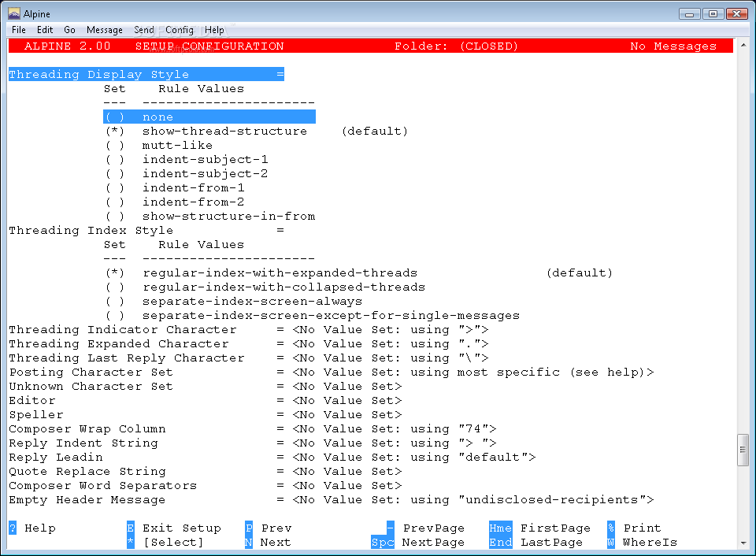
Task: Select the Editor setting row
Action: coord(206,401)
